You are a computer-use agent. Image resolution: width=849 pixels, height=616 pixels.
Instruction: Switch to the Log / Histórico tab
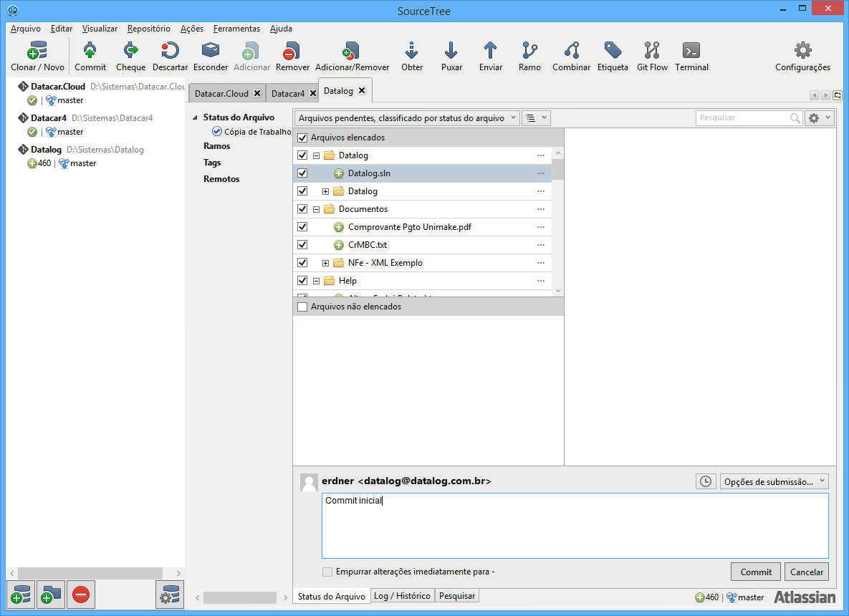point(402,596)
